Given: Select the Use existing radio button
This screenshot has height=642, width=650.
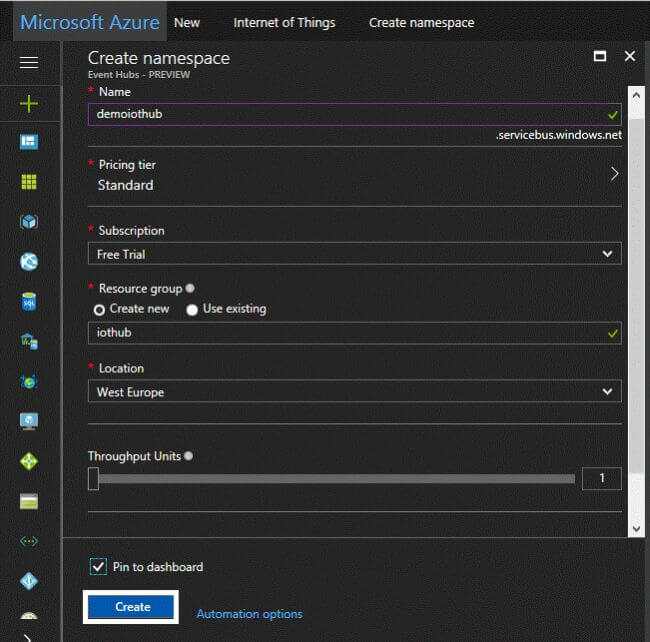Looking at the screenshot, I should pos(192,310).
